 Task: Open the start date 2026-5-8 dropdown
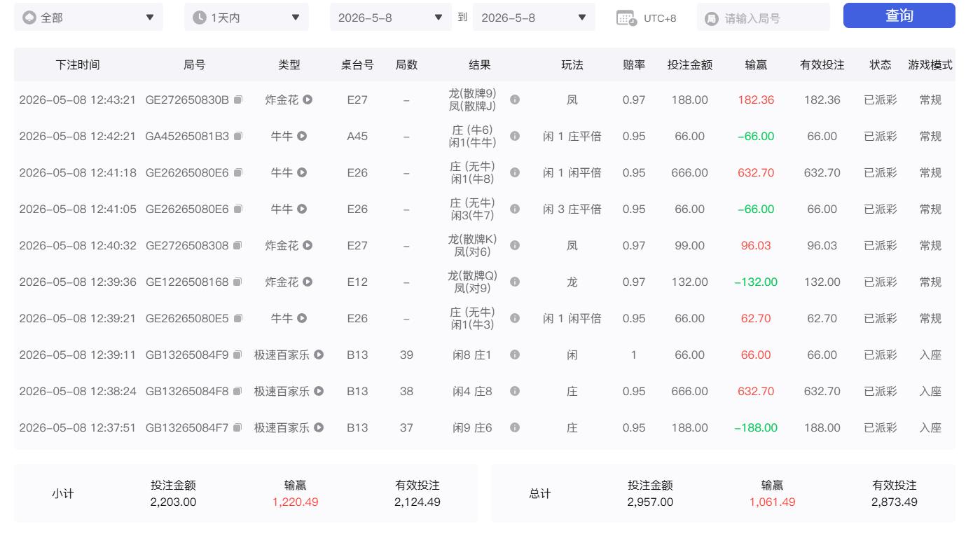click(x=391, y=18)
